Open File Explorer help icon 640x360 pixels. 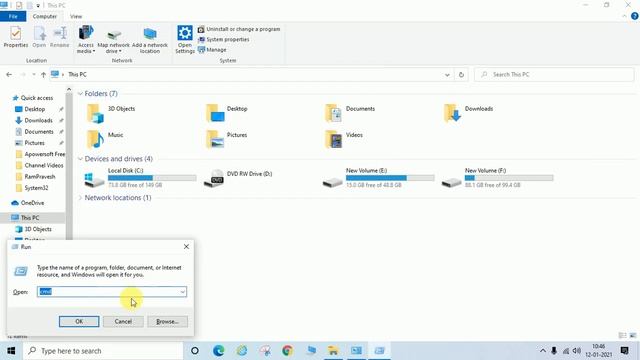634,16
